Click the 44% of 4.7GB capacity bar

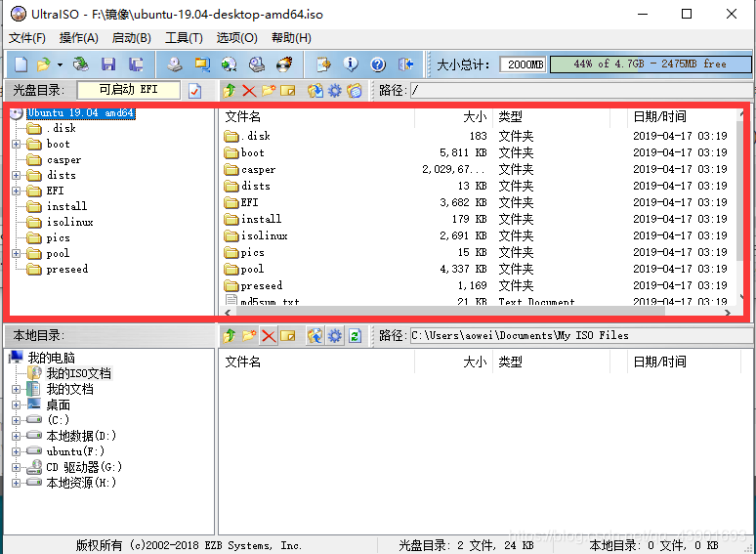pyautogui.click(x=651, y=64)
